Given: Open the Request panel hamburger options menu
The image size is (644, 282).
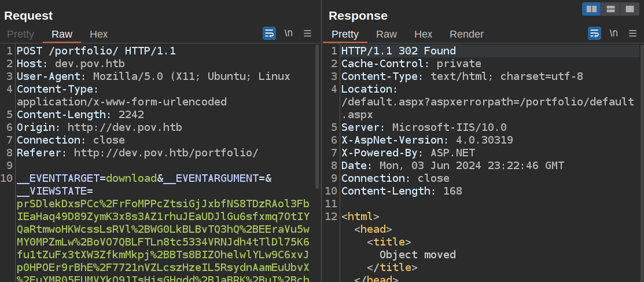Looking at the screenshot, I should click(308, 34).
